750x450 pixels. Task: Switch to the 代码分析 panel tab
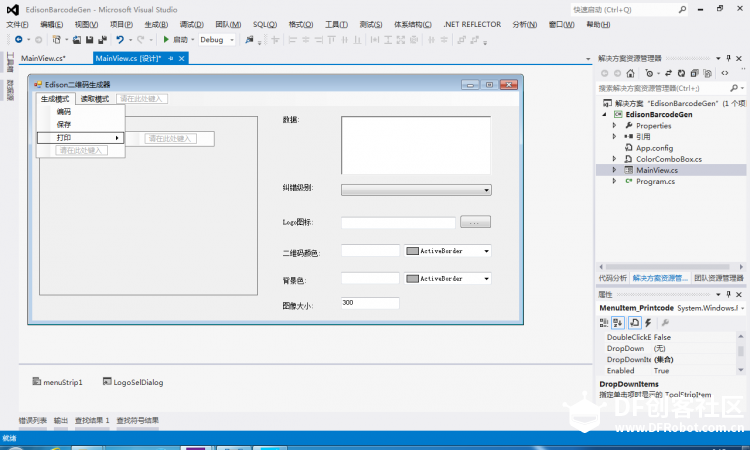tap(612, 278)
